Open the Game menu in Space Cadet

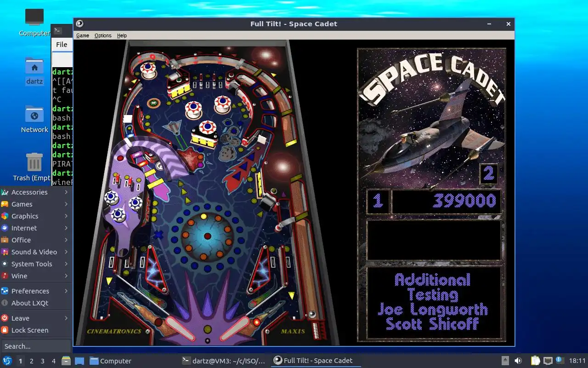83,35
